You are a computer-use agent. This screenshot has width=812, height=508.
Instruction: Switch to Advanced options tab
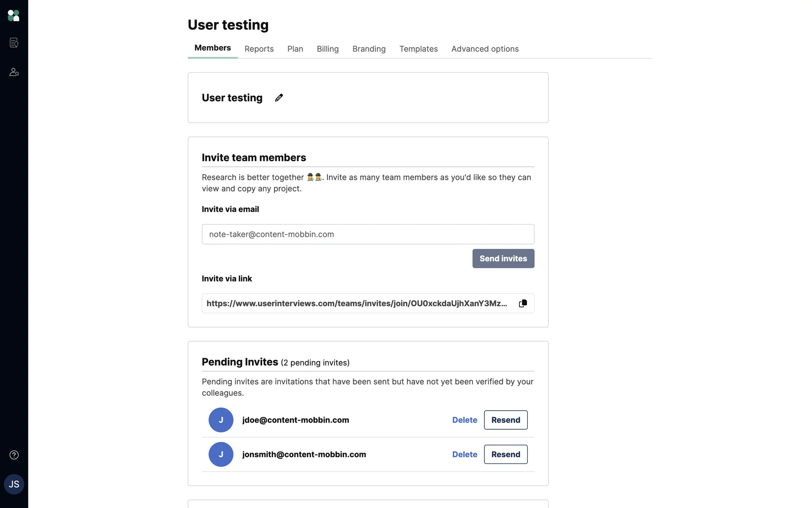pyautogui.click(x=485, y=49)
